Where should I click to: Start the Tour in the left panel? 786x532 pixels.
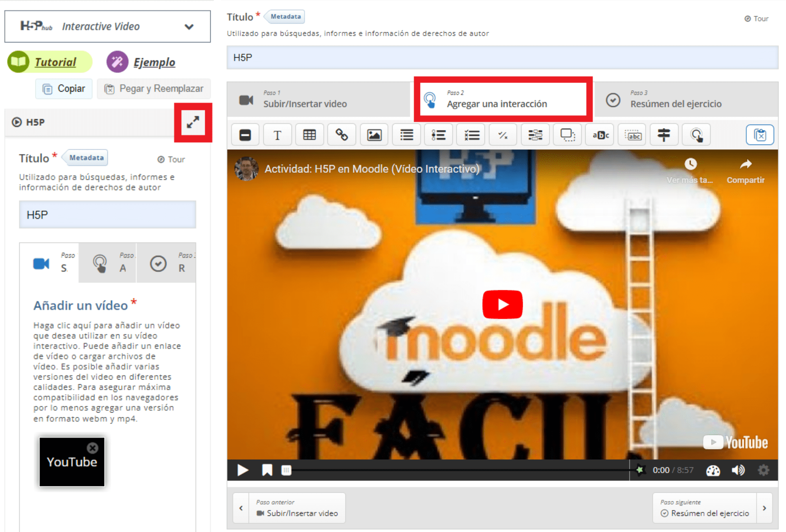pyautogui.click(x=171, y=159)
